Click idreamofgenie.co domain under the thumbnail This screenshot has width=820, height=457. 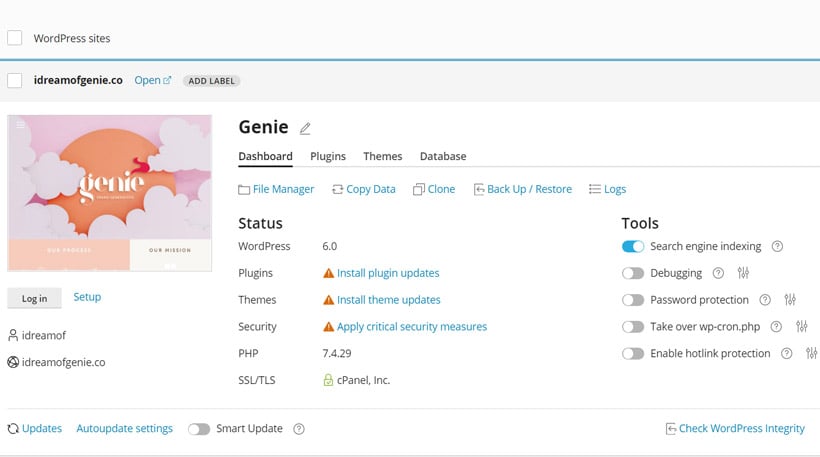[63, 362]
